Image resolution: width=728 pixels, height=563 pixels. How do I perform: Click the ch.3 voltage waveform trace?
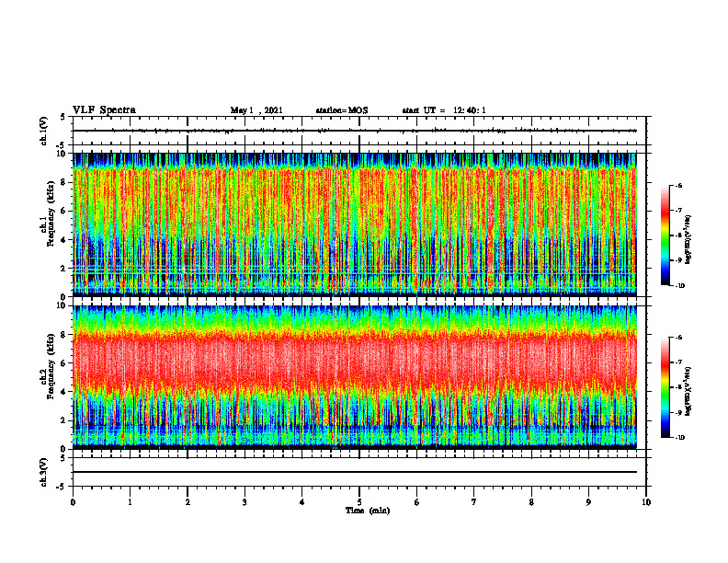355,472
